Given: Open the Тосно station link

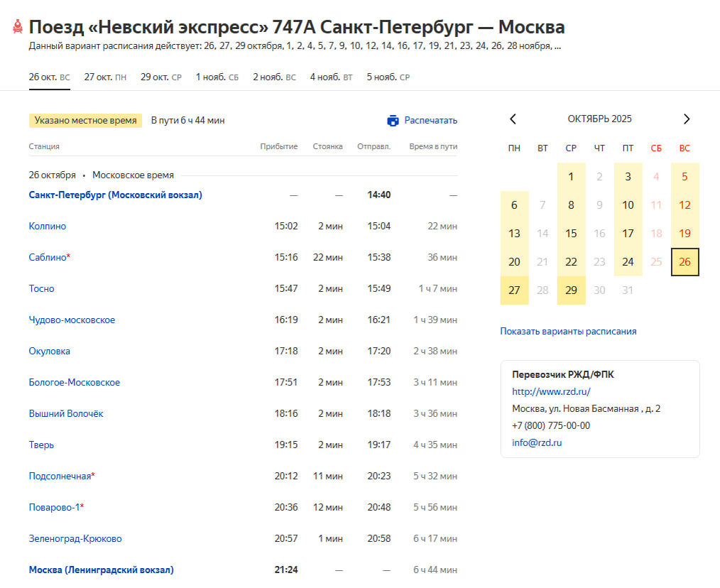Looking at the screenshot, I should point(41,288).
